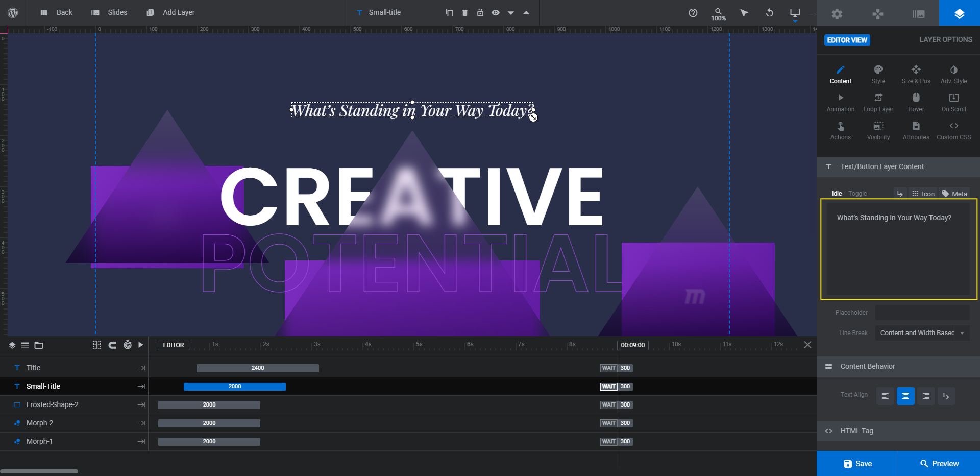The height and width of the screenshot is (476, 980).
Task: Toggle layer visibility eye icon in toolbar
Action: 495,12
